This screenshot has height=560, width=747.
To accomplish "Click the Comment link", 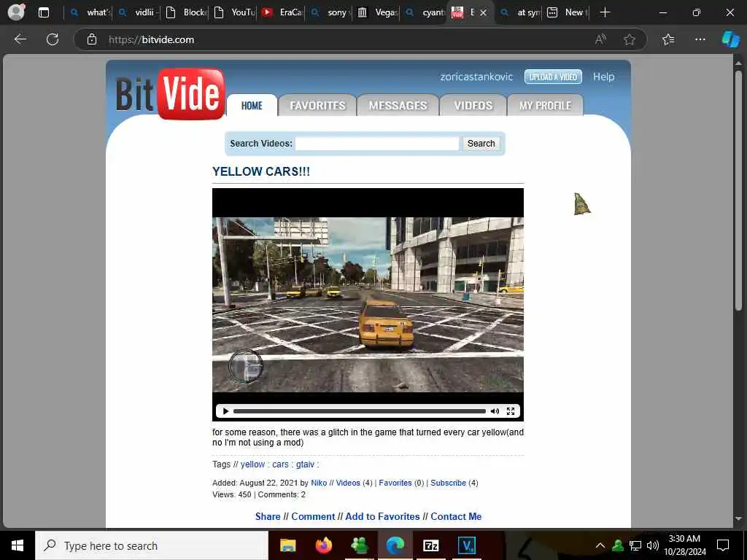I will click(x=313, y=517).
